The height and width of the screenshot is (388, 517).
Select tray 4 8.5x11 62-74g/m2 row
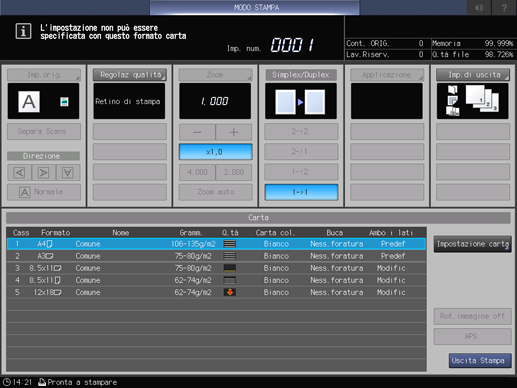click(216, 280)
